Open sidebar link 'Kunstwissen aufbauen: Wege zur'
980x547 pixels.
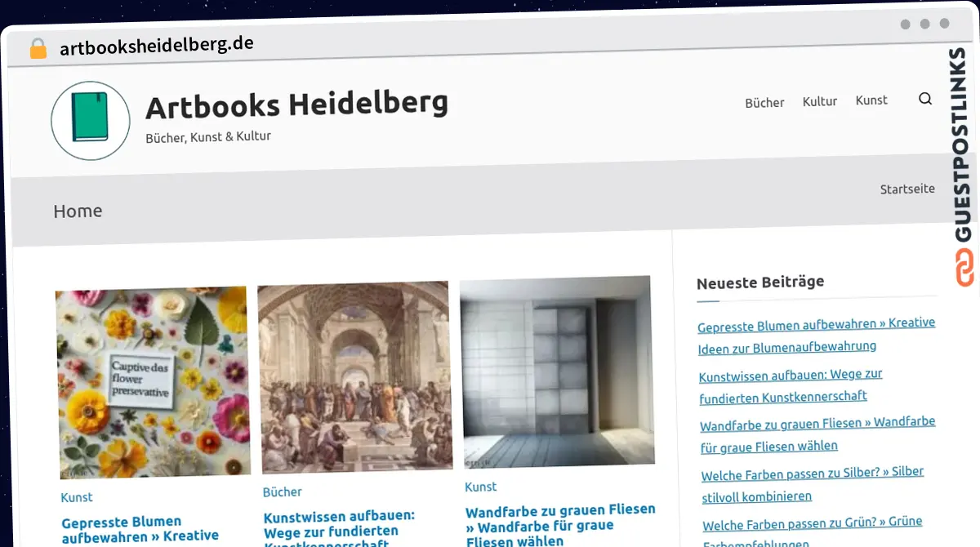point(791,385)
